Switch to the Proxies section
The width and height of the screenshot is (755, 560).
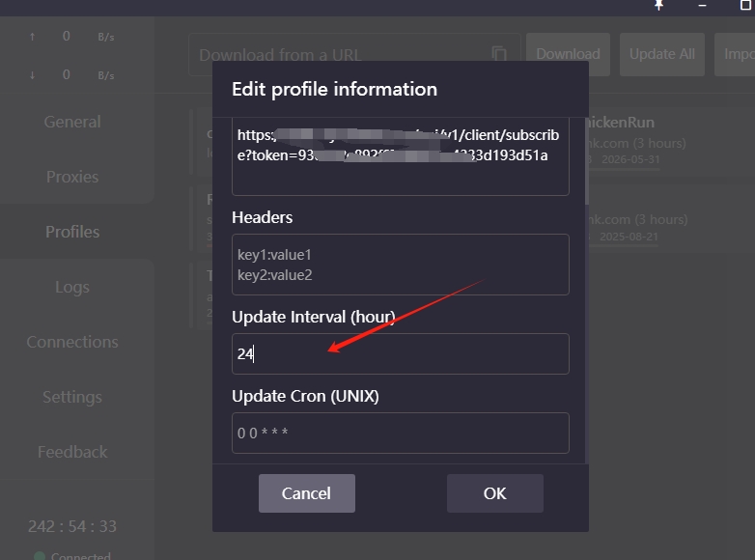72,177
